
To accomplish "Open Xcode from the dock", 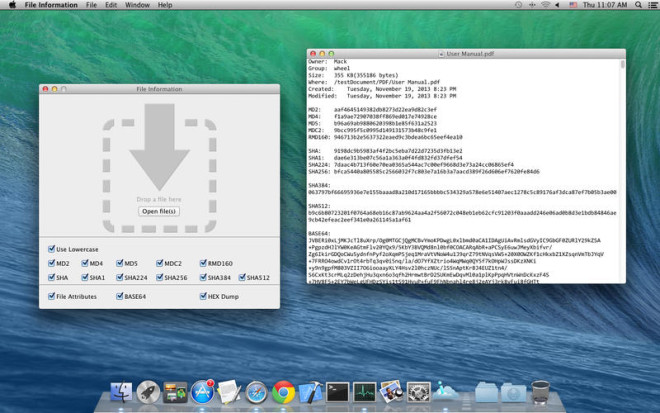I will click(310, 393).
